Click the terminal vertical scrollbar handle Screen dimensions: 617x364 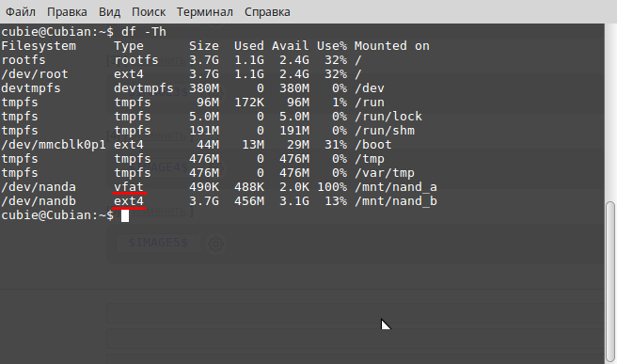[610, 281]
